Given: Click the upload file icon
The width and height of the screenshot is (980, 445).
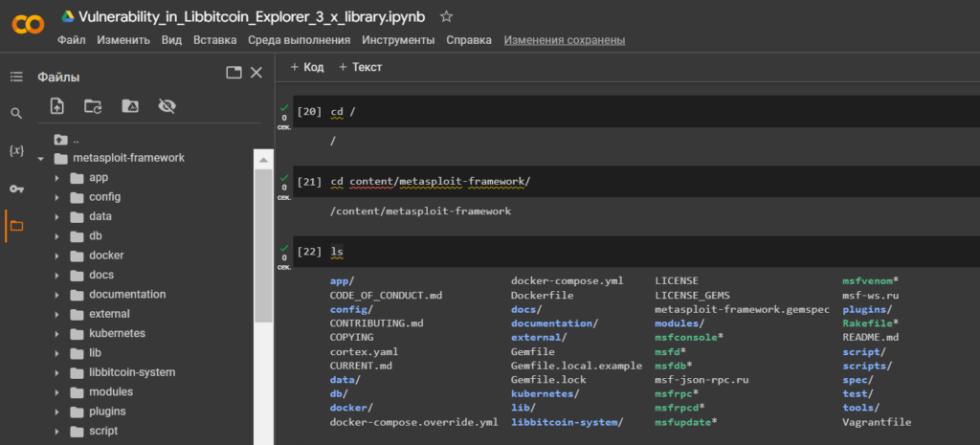Looking at the screenshot, I should [56, 106].
